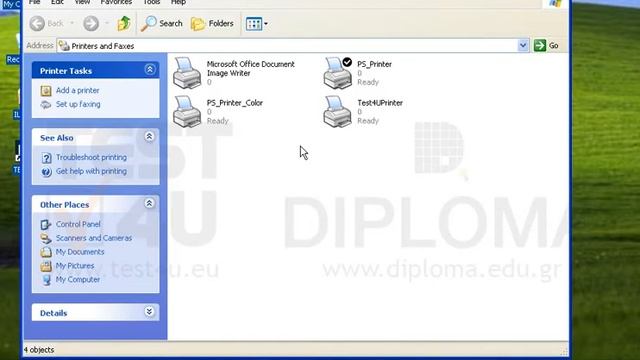Viewport: 640px width, 360px height.
Task: Collapse the Other Places panel
Action: 149,203
